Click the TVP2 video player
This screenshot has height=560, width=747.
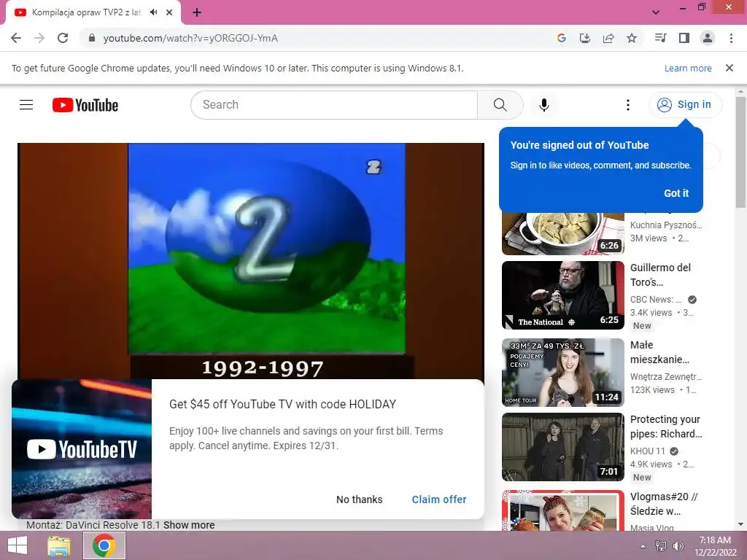[x=251, y=261]
